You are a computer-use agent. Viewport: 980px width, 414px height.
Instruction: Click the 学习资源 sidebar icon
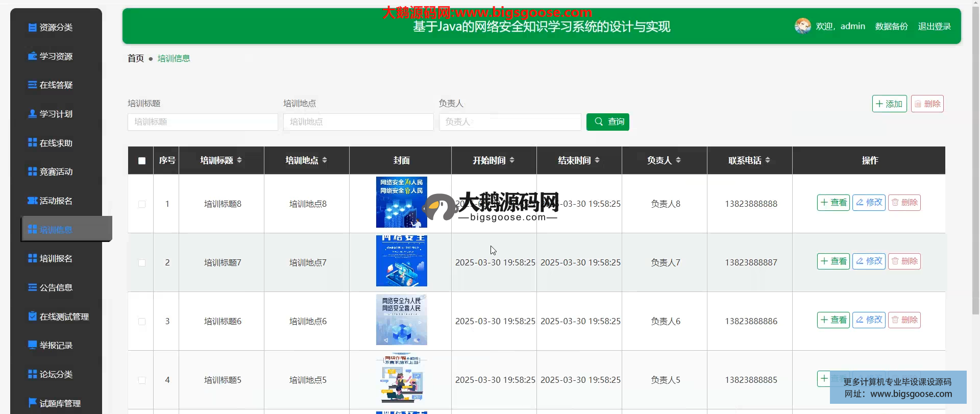tap(32, 56)
